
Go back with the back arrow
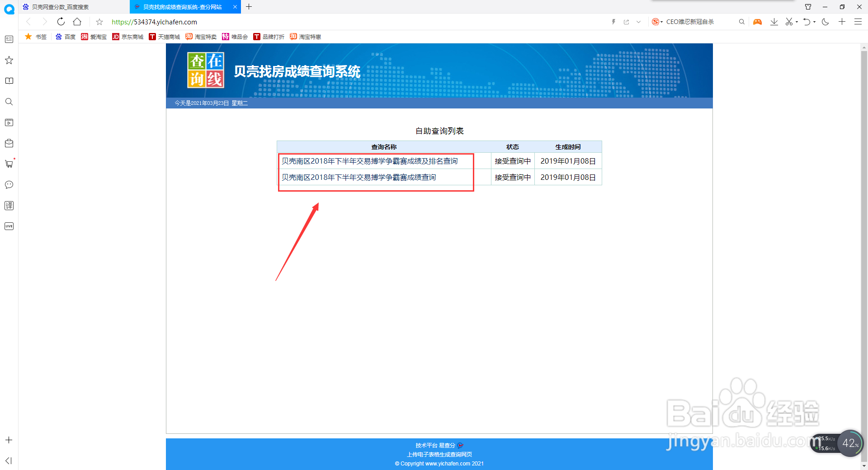pos(28,22)
